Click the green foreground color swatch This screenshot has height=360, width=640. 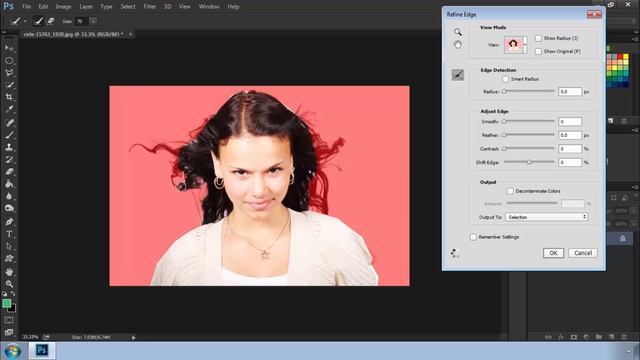tap(7, 303)
